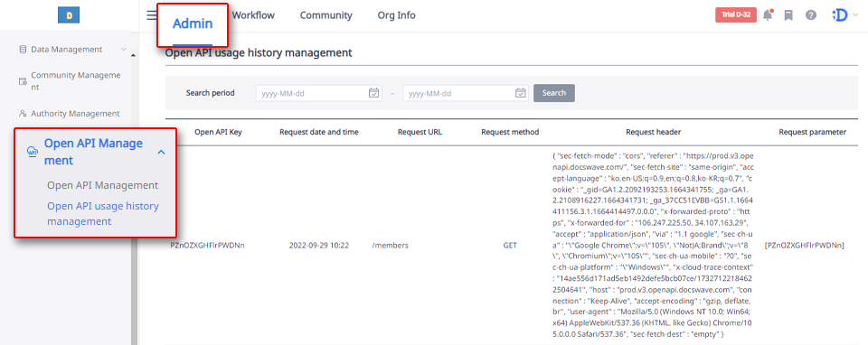Collapse the Open API Management section chevron
Image resolution: width=868 pixels, height=345 pixels.
pos(161,152)
